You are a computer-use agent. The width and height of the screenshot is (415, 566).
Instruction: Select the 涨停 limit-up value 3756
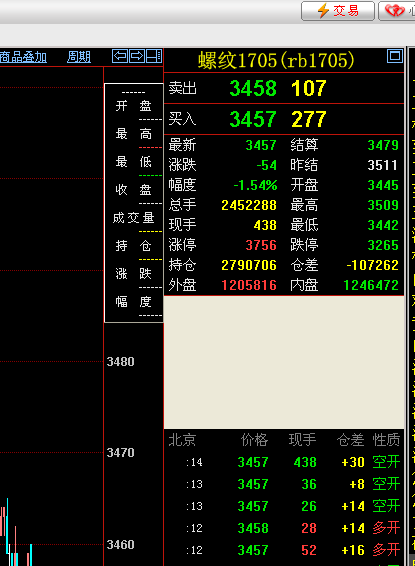(261, 245)
